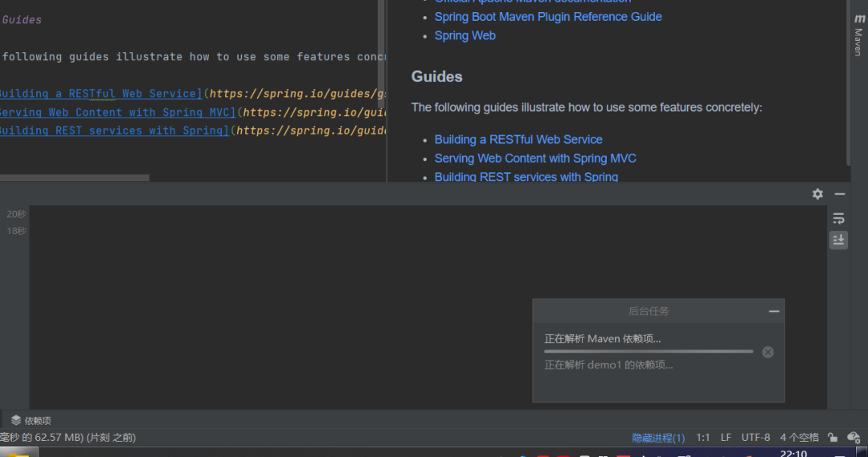
Task: Click the preview pane vertical scrollbar
Action: pos(848,82)
